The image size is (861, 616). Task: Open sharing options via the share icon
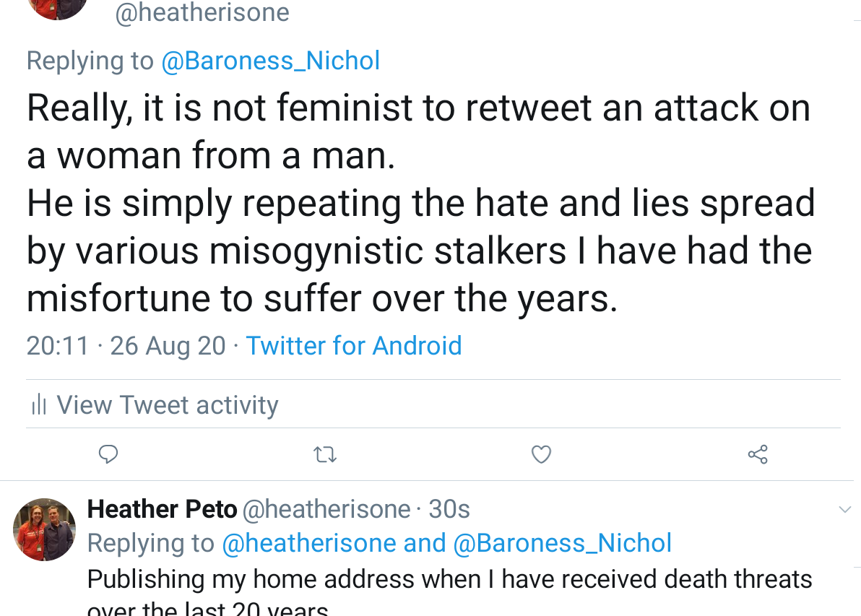pyautogui.click(x=757, y=454)
